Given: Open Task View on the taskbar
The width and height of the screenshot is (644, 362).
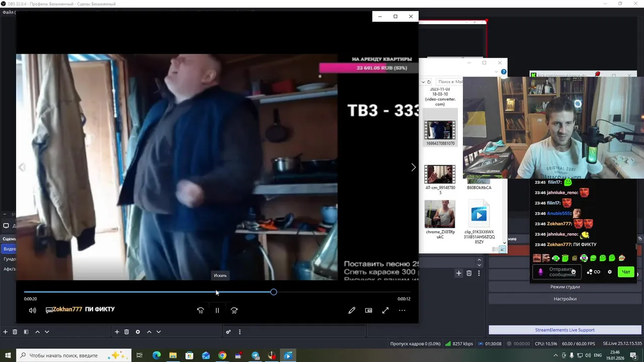Looking at the screenshot, I should 140,355.
